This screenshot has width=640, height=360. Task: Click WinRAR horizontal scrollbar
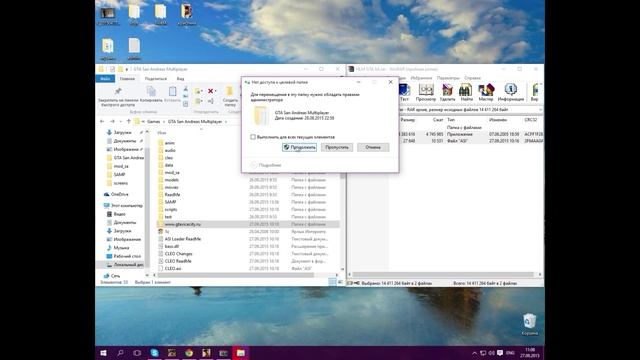tap(443, 275)
